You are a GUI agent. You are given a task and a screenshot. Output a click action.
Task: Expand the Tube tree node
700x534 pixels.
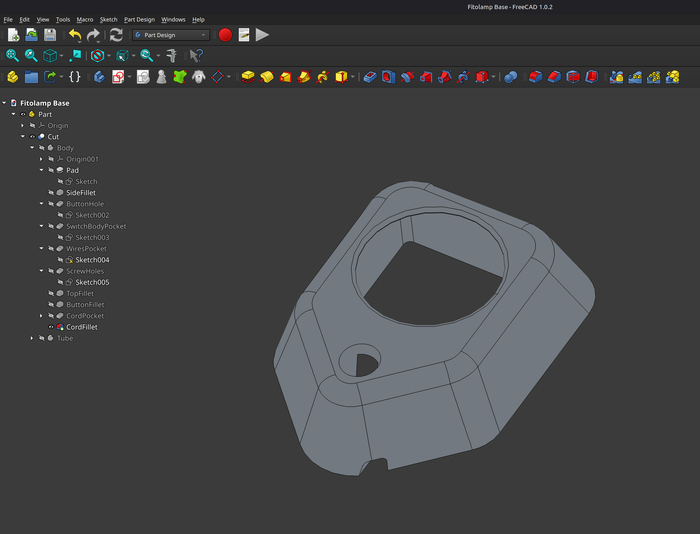click(32, 338)
